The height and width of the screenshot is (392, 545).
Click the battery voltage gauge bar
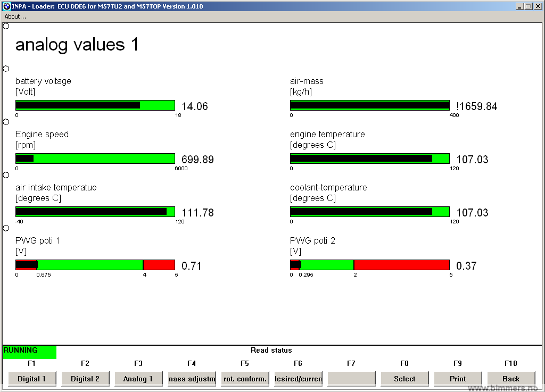pyautogui.click(x=95, y=105)
